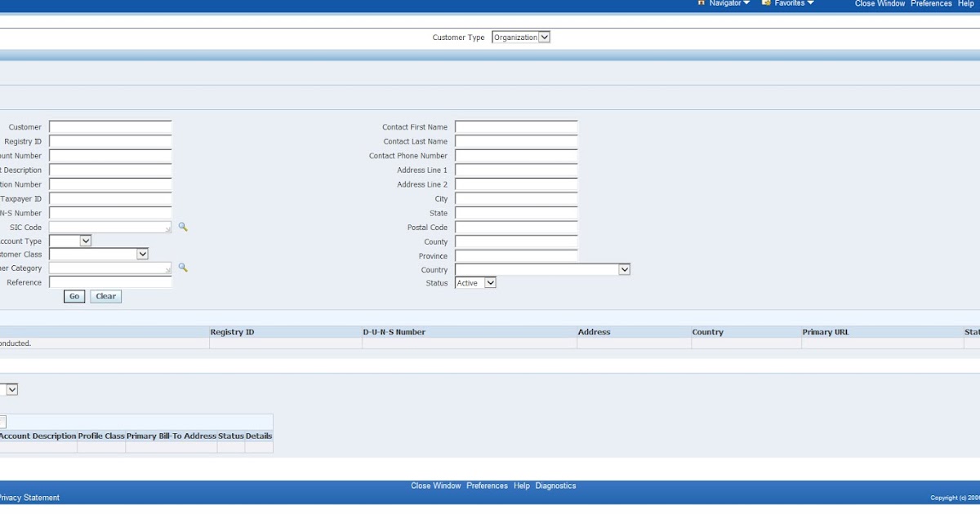Open the Customer Class dropdown

143,254
